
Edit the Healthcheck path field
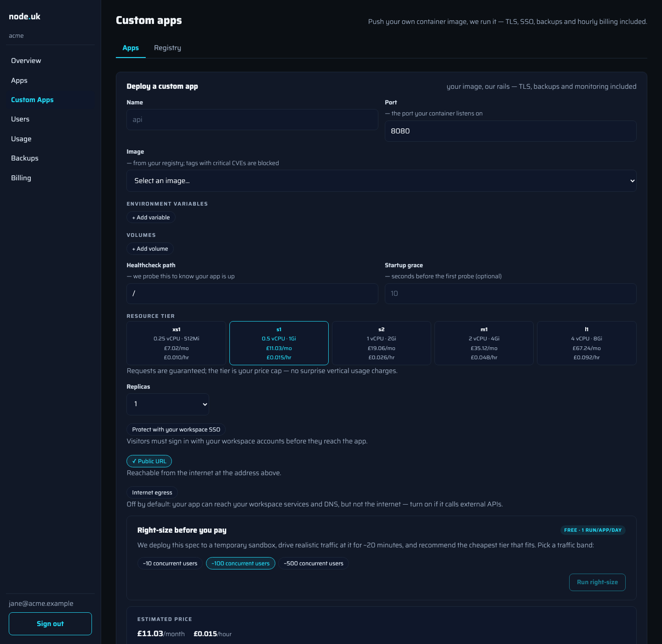[x=252, y=293]
